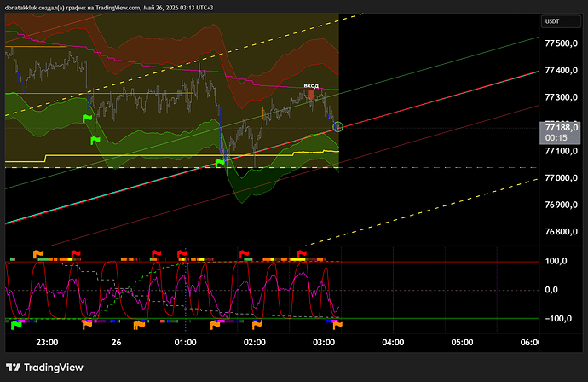Click the leftmost red flag above the oscillator
The height and width of the screenshot is (382, 588).
pyautogui.click(x=76, y=254)
